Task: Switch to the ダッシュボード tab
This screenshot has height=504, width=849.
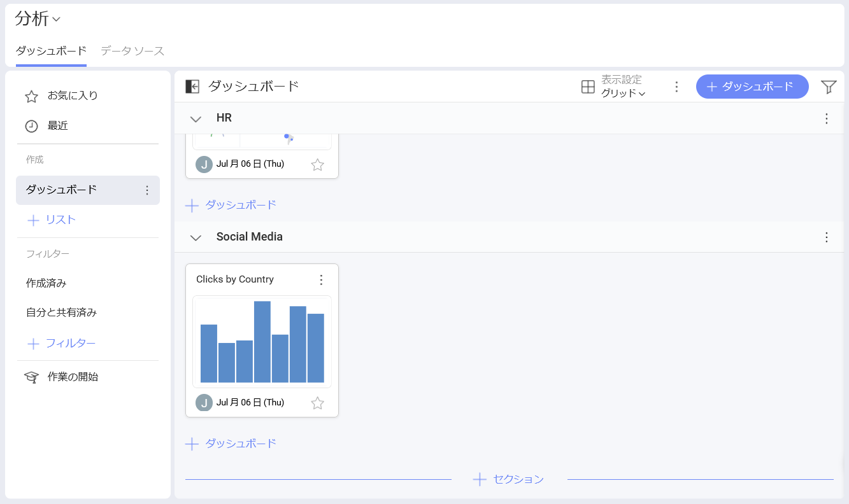Action: [51, 51]
